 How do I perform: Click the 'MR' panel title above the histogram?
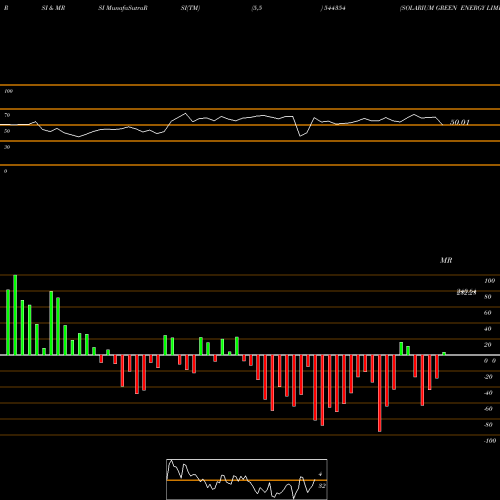click(x=446, y=260)
